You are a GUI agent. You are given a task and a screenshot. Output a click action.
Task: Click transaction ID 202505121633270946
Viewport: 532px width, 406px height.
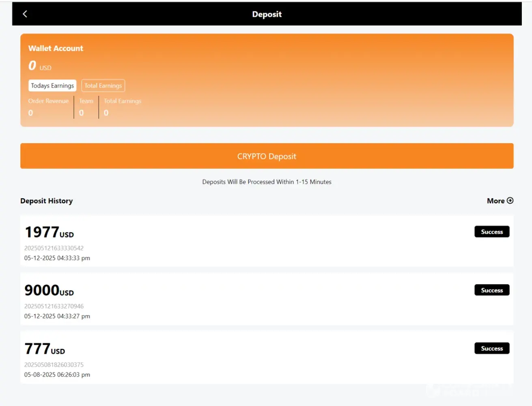coord(54,306)
